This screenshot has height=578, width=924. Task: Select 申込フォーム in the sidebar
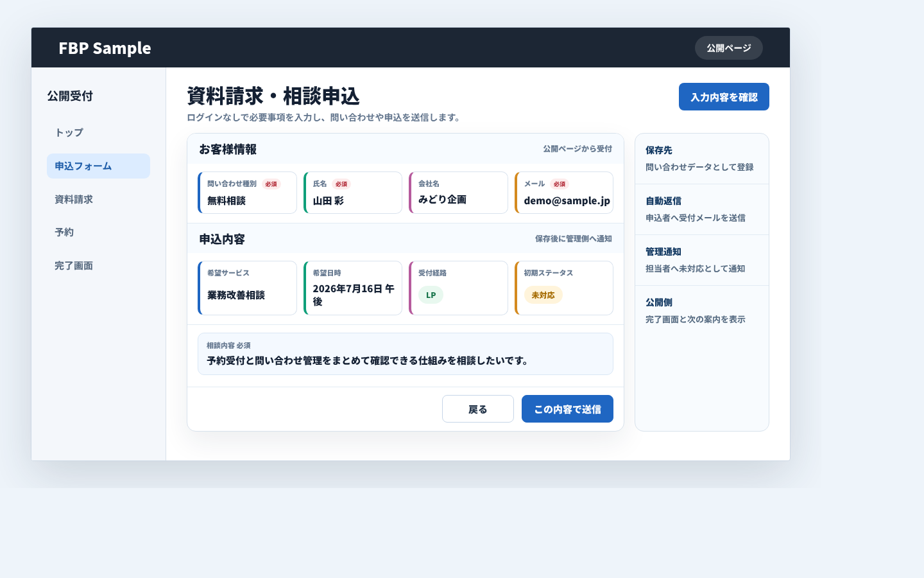tap(98, 166)
